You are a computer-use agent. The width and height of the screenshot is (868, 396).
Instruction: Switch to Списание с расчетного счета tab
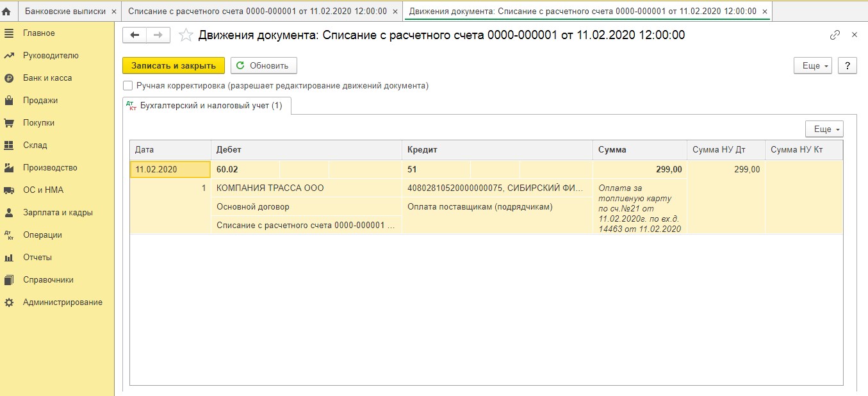point(258,12)
